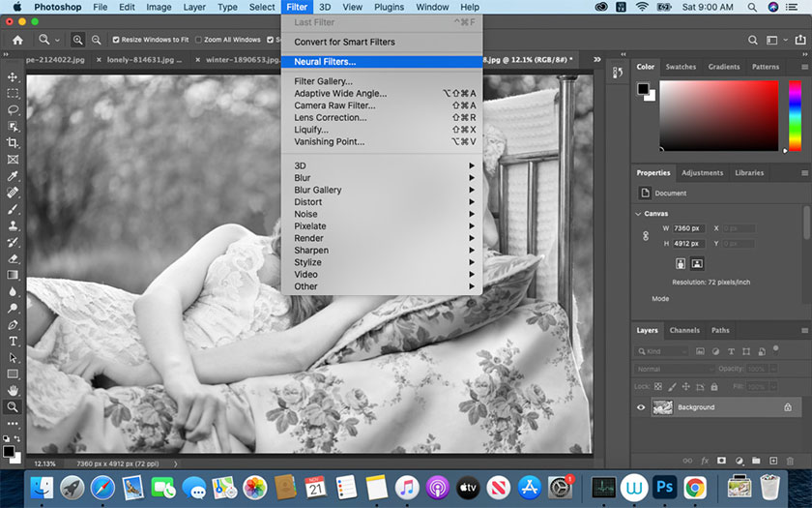Click foreground color swatch in toolbar
This screenshot has width=812, height=508.
click(9, 451)
